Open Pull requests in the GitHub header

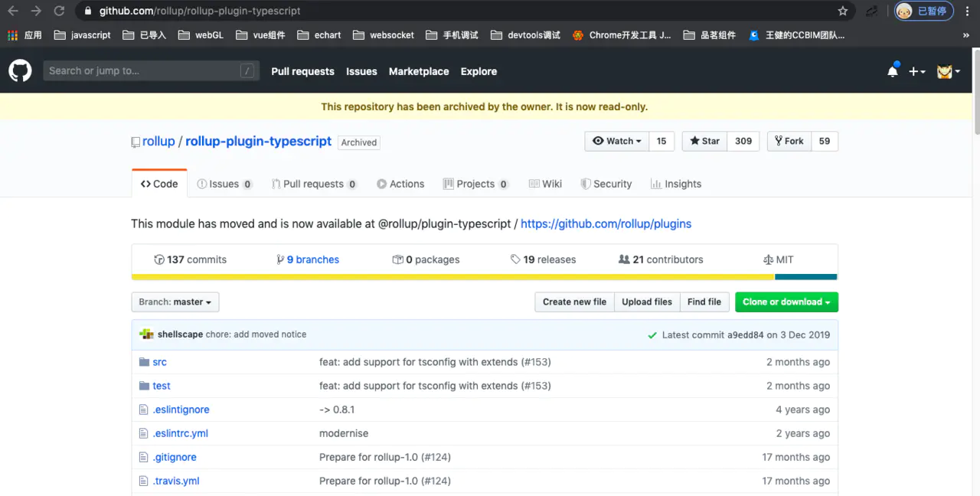[302, 71]
